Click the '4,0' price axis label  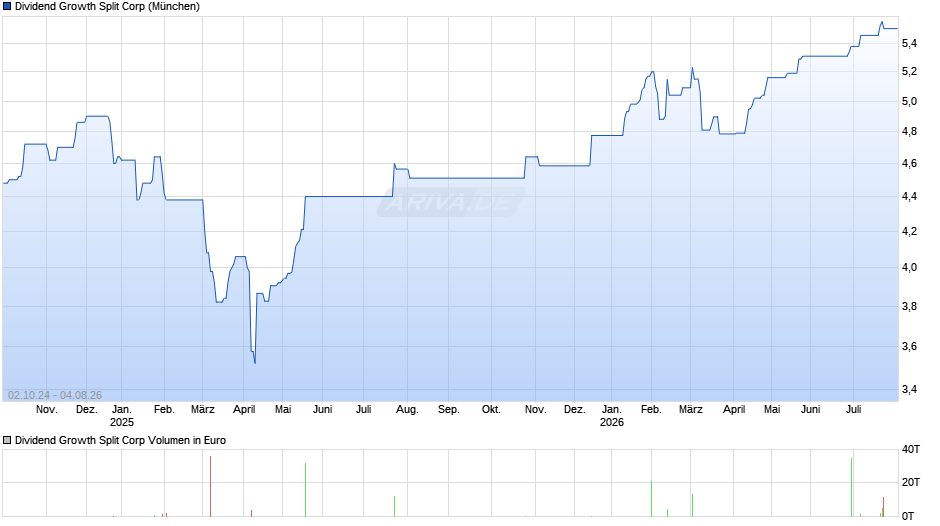pyautogui.click(x=909, y=267)
